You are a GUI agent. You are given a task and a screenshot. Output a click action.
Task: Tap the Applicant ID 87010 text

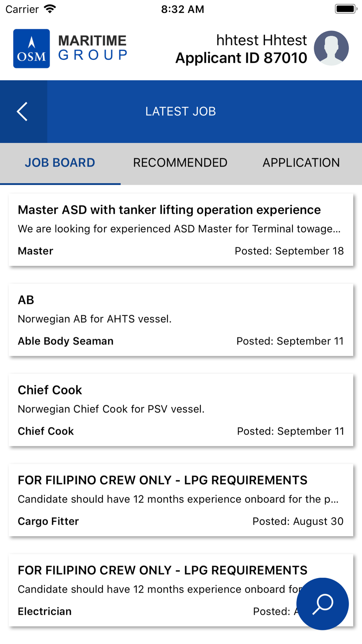pos(241,58)
